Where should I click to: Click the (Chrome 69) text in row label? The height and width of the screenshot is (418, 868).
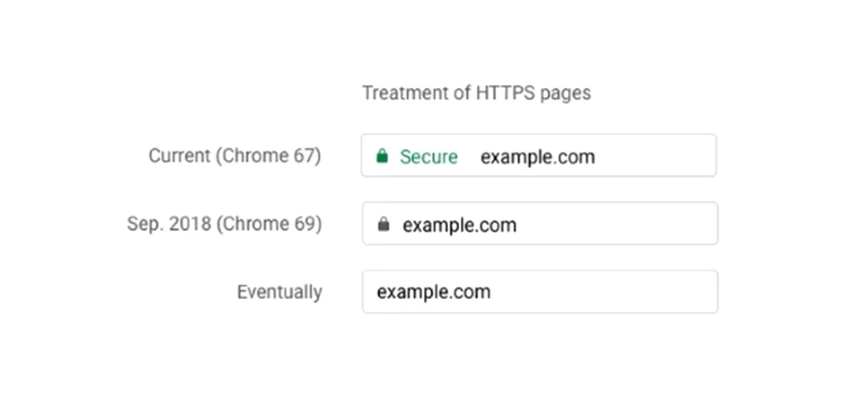(x=268, y=224)
